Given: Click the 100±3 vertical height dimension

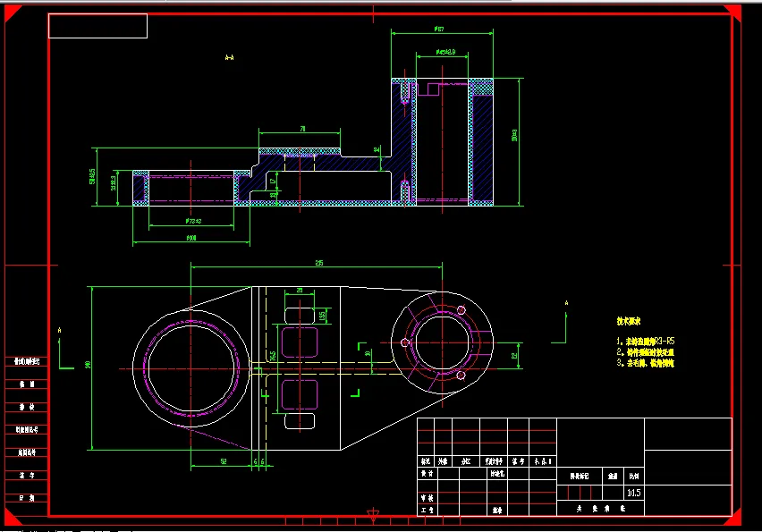Looking at the screenshot, I should pos(514,135).
